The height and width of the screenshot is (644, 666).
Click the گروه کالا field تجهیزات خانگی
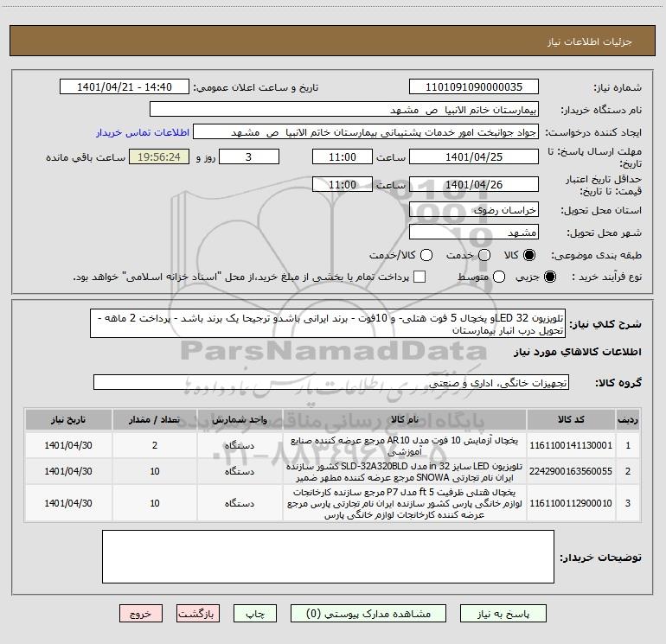[331, 382]
